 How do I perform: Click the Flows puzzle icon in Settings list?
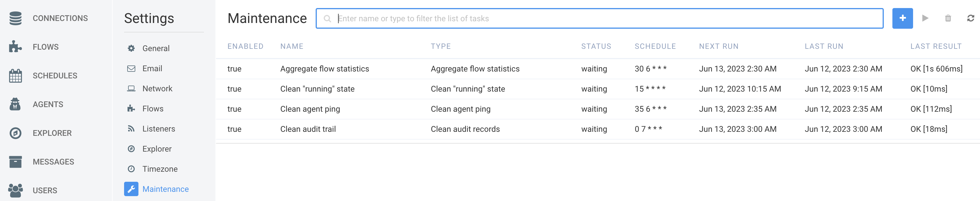pyautogui.click(x=131, y=109)
